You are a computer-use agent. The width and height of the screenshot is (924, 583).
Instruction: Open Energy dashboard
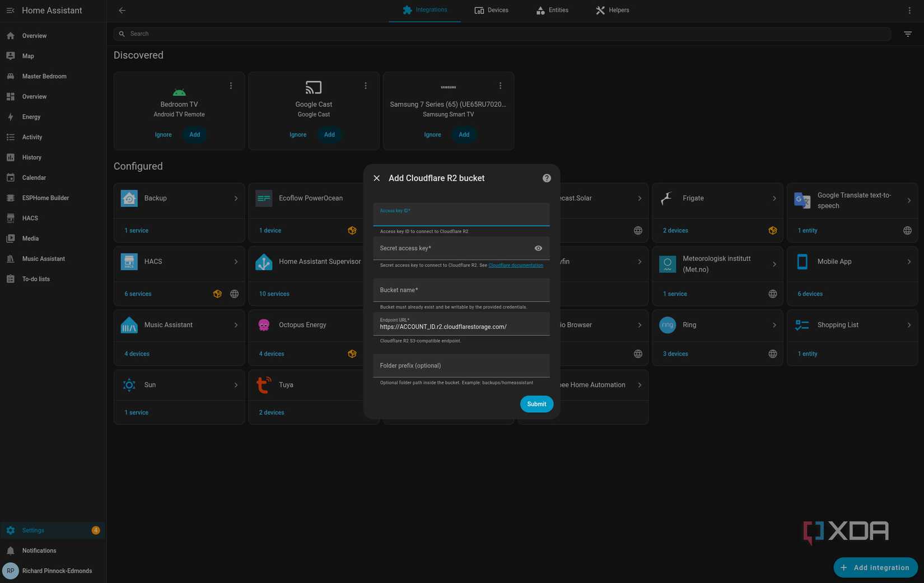(x=53, y=117)
